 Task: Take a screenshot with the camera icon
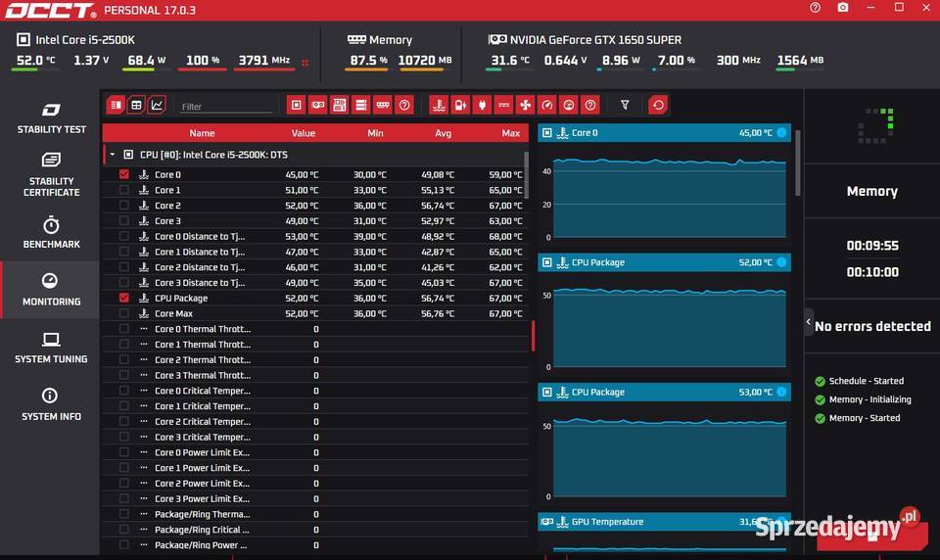pos(843,8)
